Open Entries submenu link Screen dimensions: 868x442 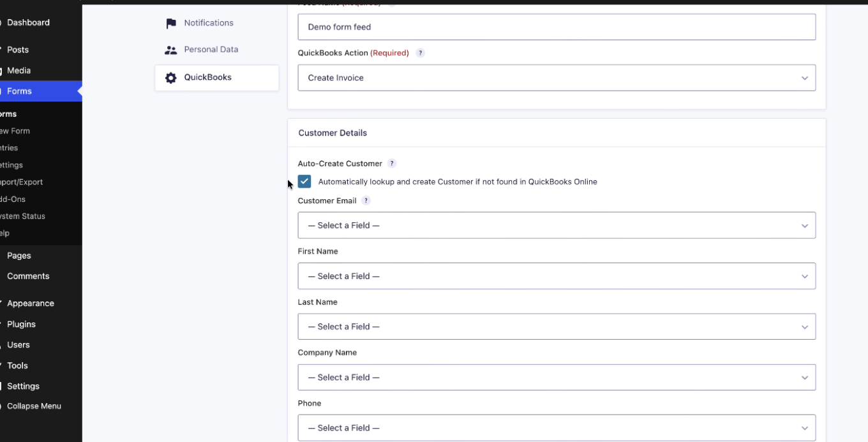(x=10, y=148)
